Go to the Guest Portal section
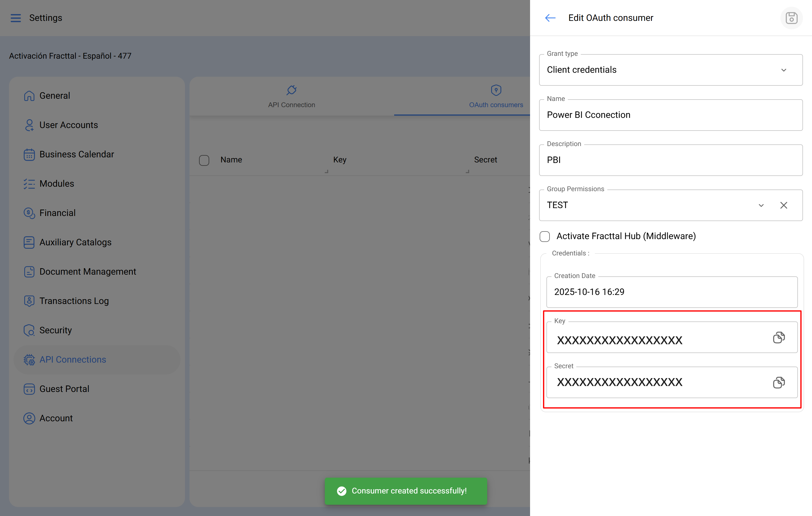 tap(64, 389)
